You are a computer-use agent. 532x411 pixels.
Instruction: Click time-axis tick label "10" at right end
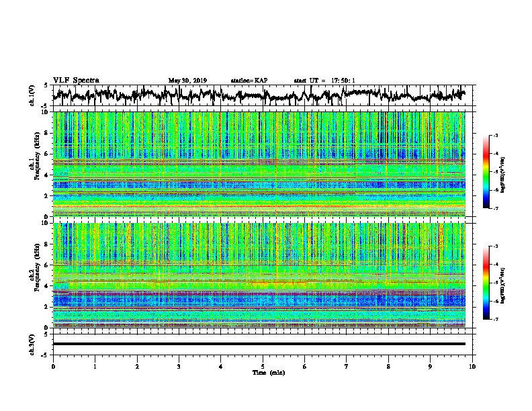472,367
